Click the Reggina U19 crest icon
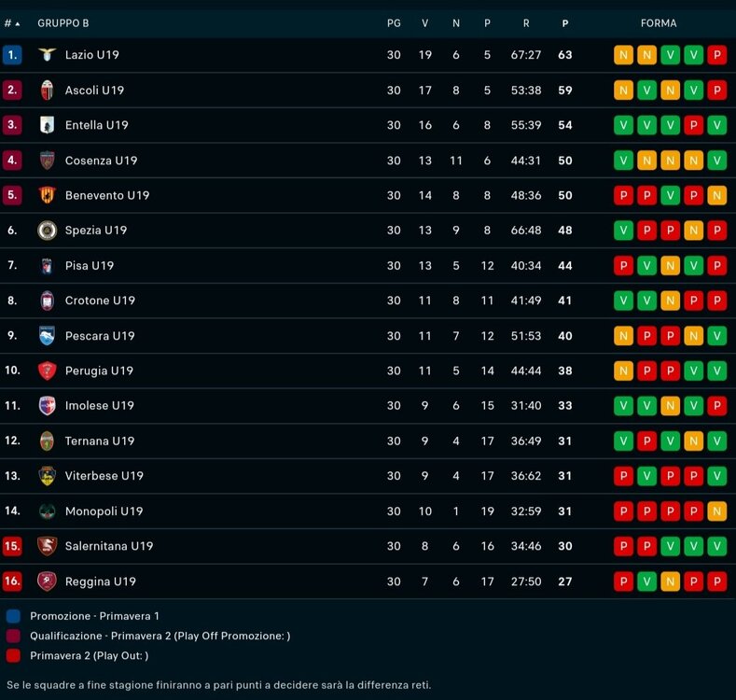The width and height of the screenshot is (736, 700). (47, 581)
